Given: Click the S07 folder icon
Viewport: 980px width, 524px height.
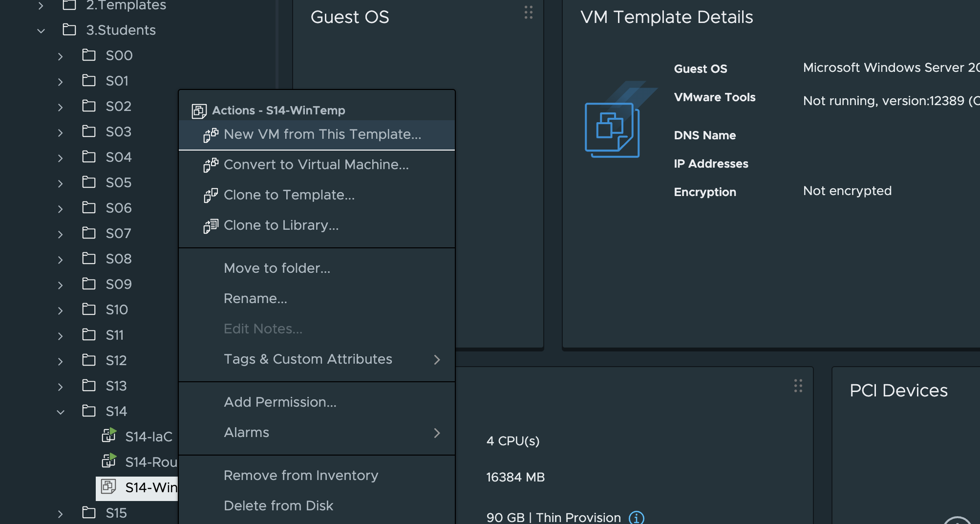Looking at the screenshot, I should pyautogui.click(x=89, y=233).
